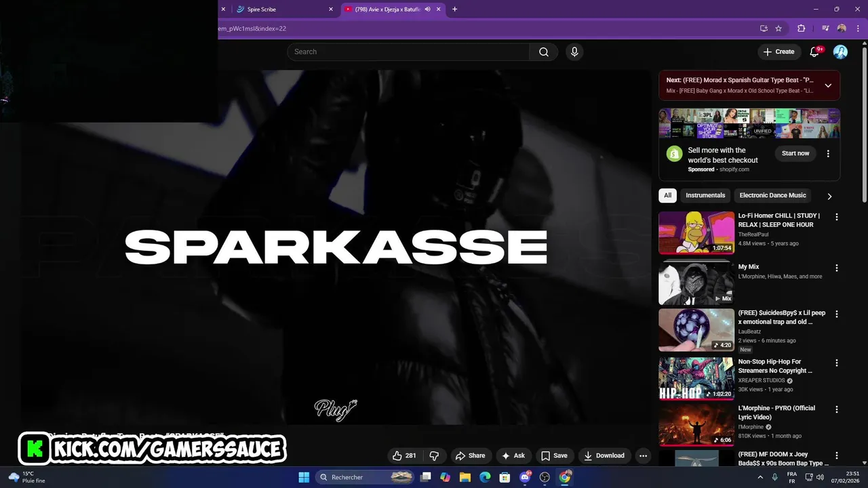Expand the Next playlist panel chevron

pyautogui.click(x=828, y=85)
